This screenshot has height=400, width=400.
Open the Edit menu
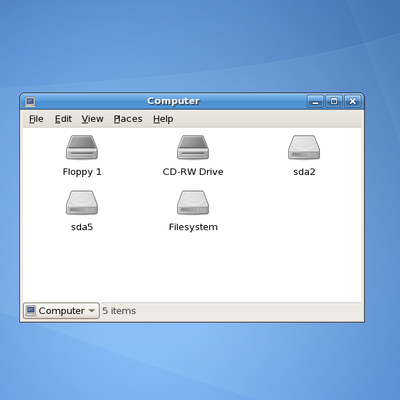point(63,119)
